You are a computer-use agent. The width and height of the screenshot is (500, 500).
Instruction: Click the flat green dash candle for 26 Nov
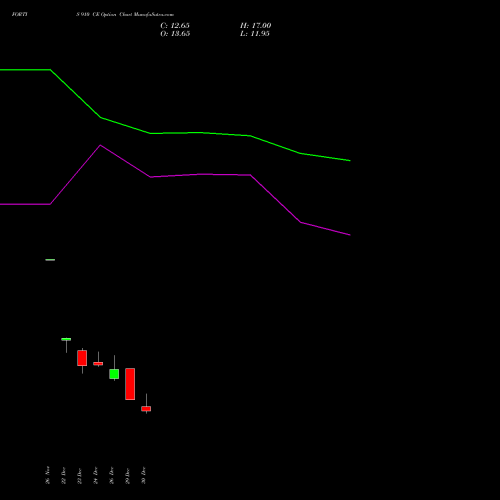click(50, 260)
